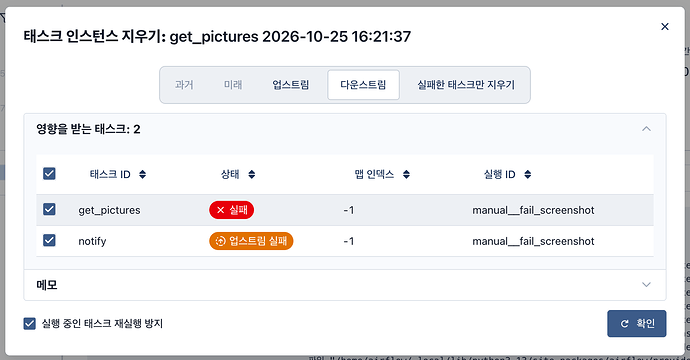Expand the 메모 section chevron
The height and width of the screenshot is (360, 690).
point(646,285)
